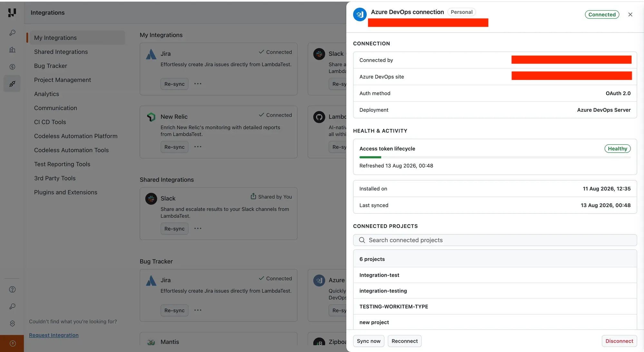
Task: Click the orange upgrade icon at sidebar bottom
Action: click(x=12, y=343)
